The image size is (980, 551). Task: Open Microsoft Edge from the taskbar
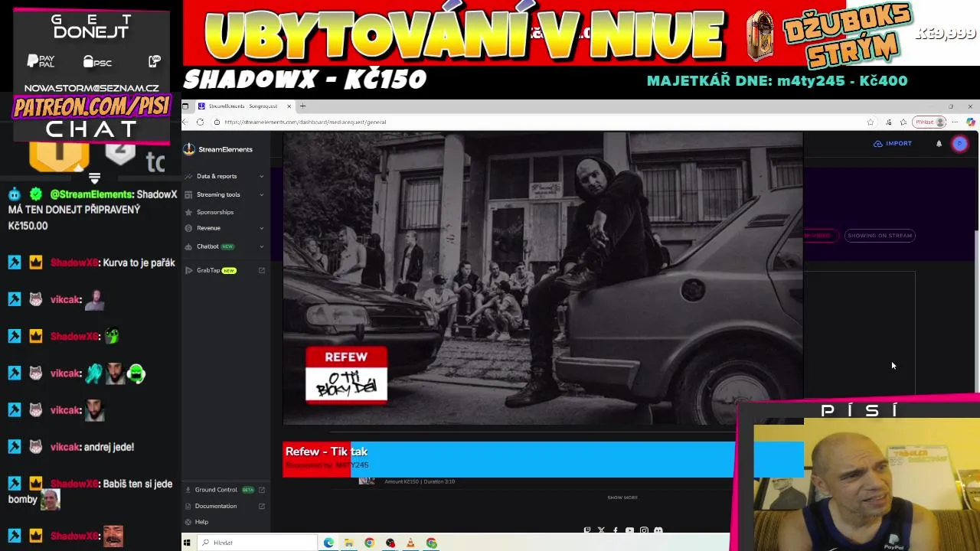coord(328,543)
